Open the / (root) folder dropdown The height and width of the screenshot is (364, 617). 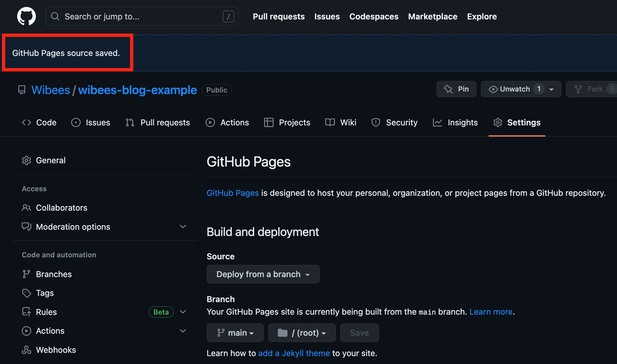[x=302, y=333]
